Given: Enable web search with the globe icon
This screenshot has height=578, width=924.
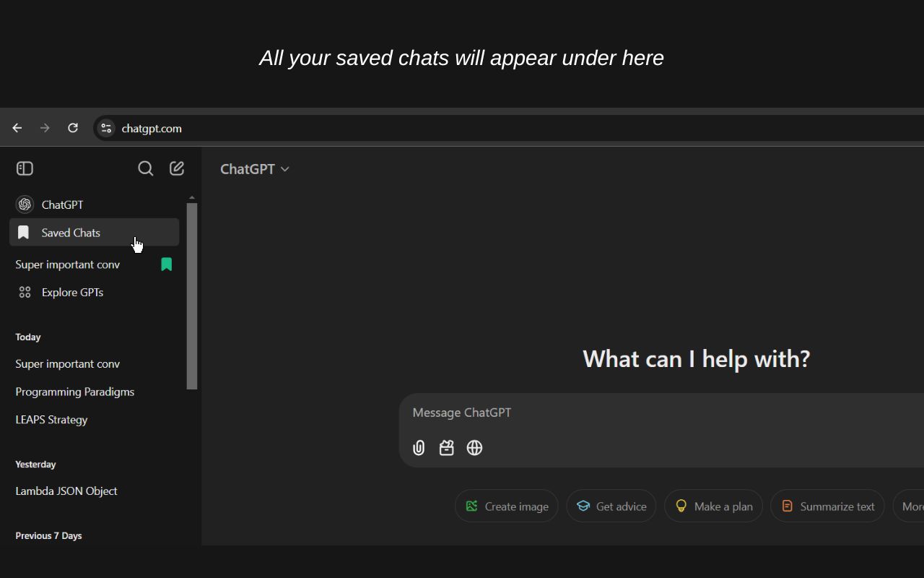Looking at the screenshot, I should [474, 448].
